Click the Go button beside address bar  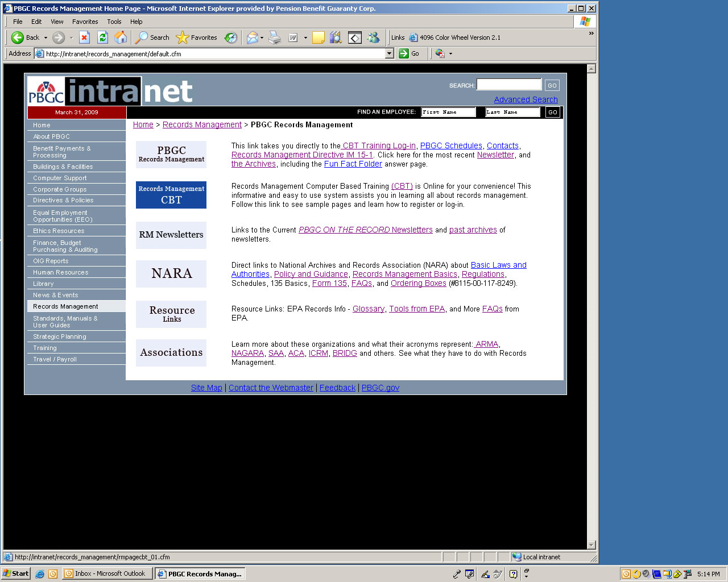[x=409, y=53]
